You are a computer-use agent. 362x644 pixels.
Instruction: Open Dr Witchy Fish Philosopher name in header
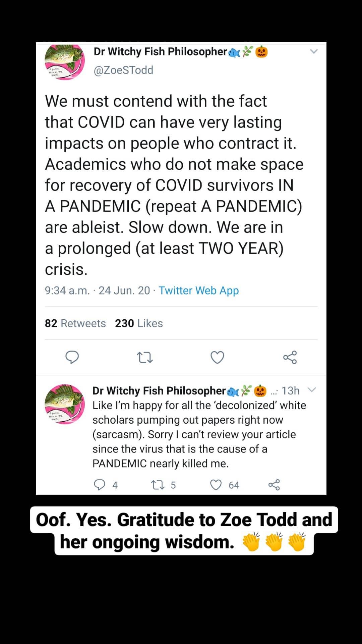pyautogui.click(x=160, y=52)
